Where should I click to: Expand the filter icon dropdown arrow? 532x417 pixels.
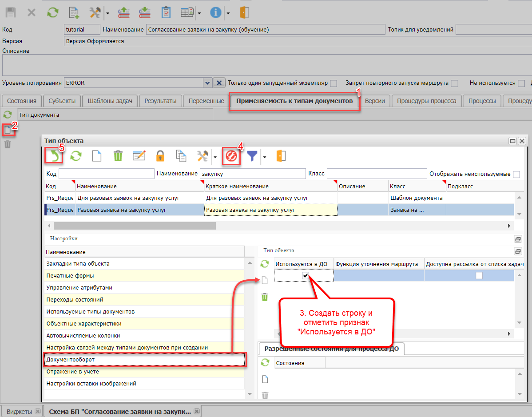tap(264, 157)
